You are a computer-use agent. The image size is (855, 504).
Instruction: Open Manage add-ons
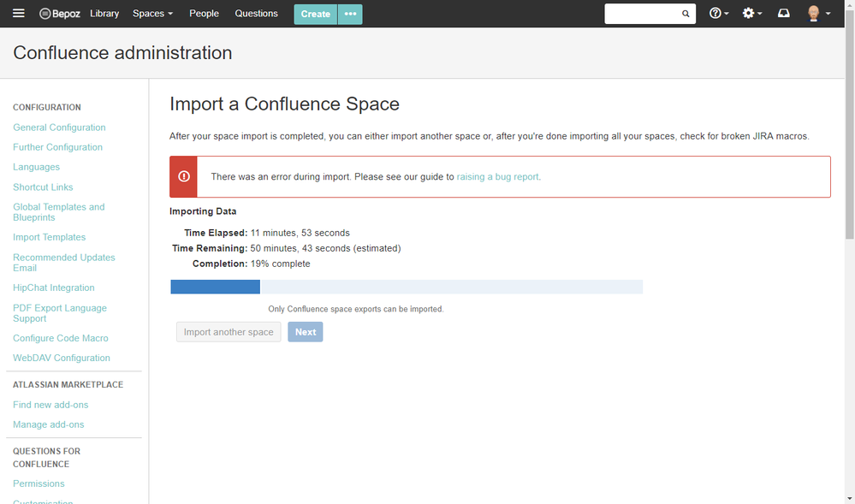[x=49, y=424]
